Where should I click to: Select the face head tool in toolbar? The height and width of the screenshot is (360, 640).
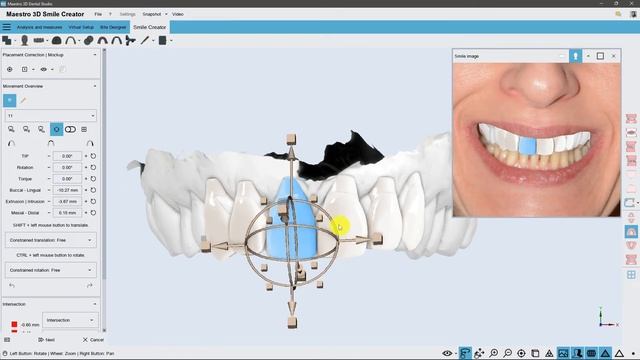coord(24,40)
